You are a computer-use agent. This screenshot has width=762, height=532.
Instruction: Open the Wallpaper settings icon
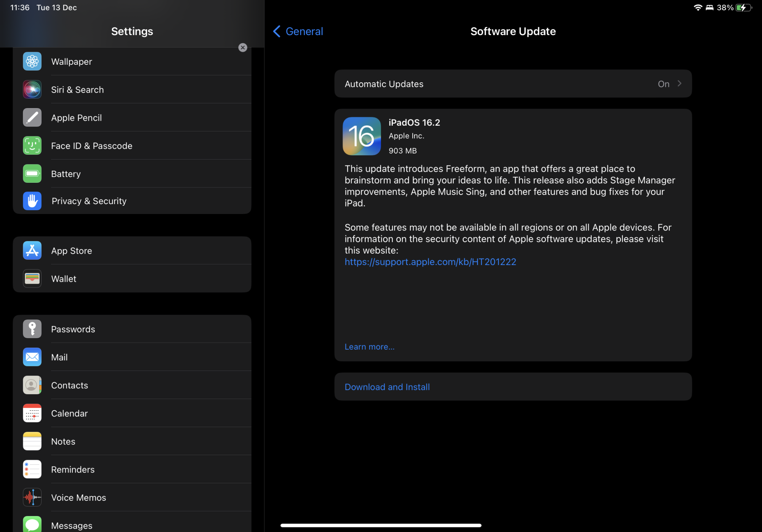tap(32, 61)
